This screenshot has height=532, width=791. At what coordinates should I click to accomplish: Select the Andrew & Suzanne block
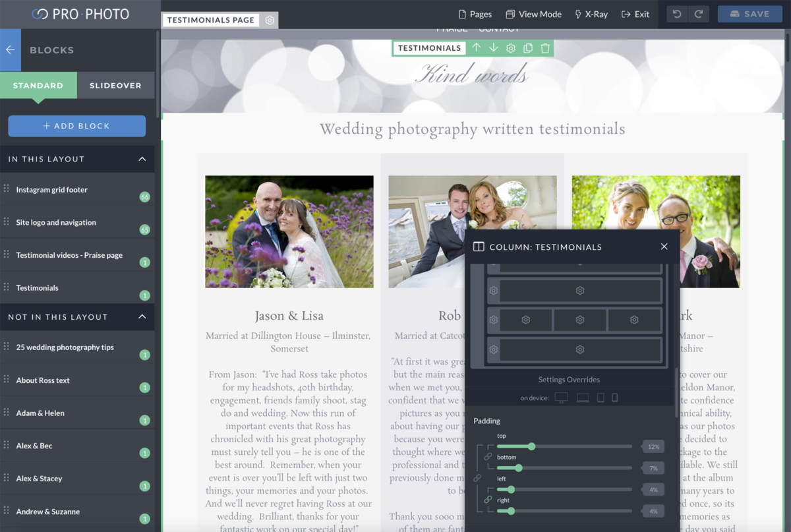[x=77, y=512]
